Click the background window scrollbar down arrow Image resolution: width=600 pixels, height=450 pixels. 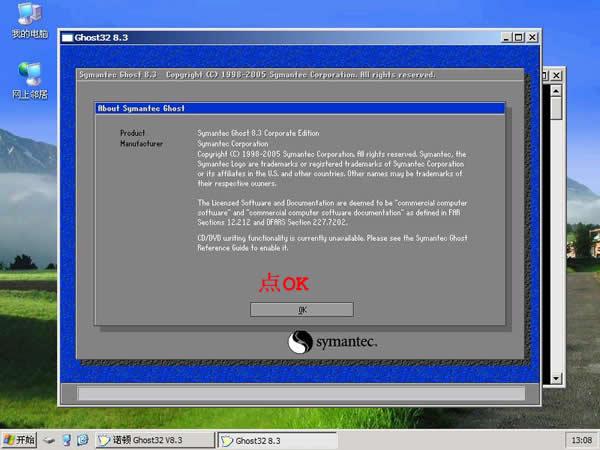[x=556, y=379]
